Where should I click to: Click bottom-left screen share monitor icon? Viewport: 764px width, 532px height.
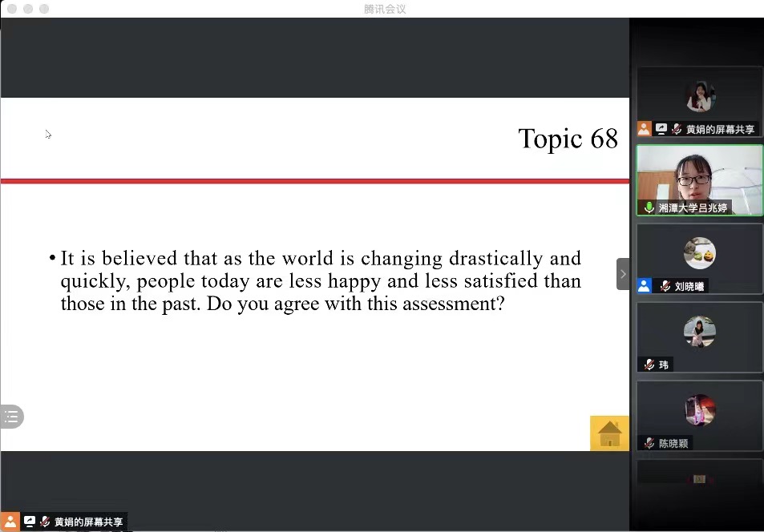30,522
